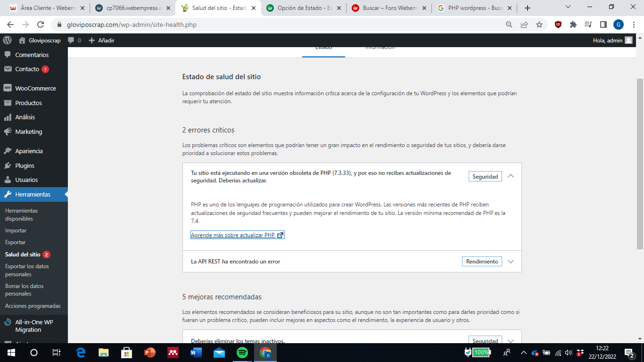The height and width of the screenshot is (362, 644).
Task: Open tab search dropdown arrow
Action: pos(568,7)
